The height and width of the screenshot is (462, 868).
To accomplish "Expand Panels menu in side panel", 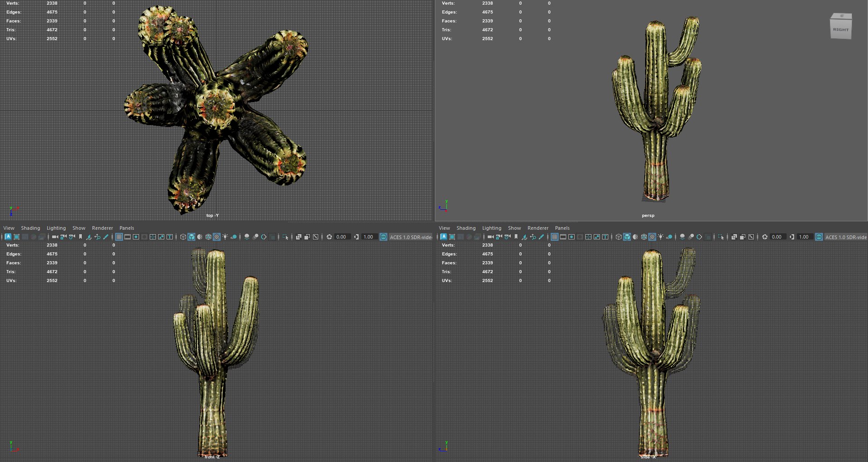I will [x=562, y=228].
